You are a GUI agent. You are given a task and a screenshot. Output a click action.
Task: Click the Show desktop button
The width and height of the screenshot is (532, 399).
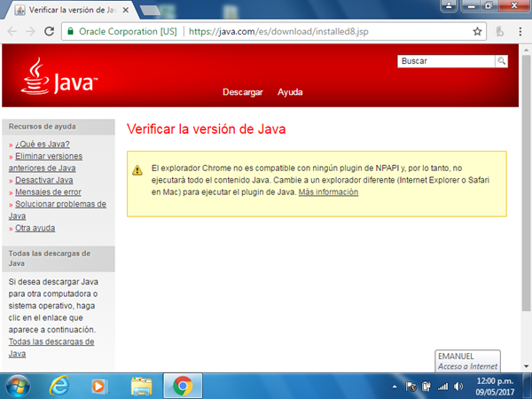tap(528, 386)
